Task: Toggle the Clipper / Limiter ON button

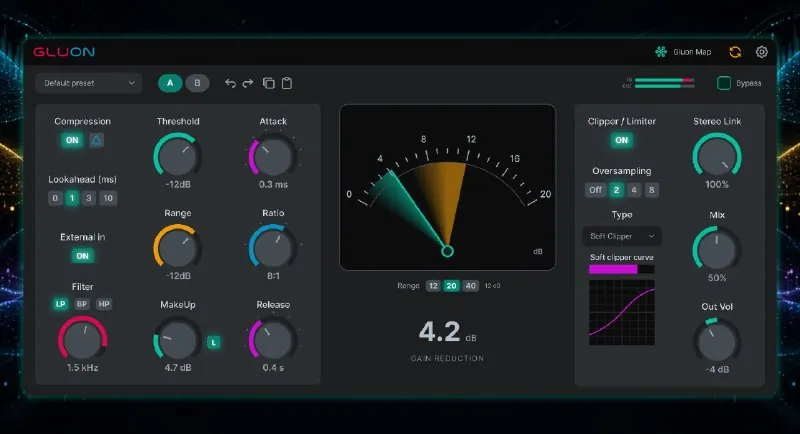Action: [x=621, y=140]
